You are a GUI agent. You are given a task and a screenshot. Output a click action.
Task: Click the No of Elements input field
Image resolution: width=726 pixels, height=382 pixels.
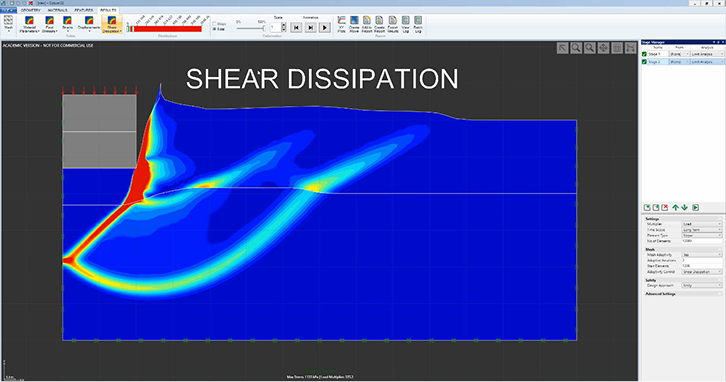(x=702, y=241)
